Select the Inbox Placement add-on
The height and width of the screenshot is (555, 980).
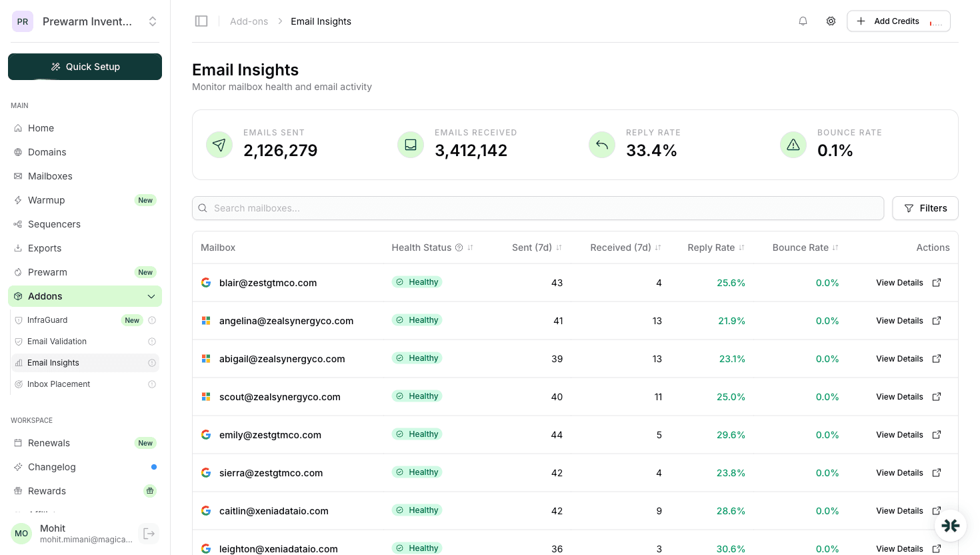[57, 384]
